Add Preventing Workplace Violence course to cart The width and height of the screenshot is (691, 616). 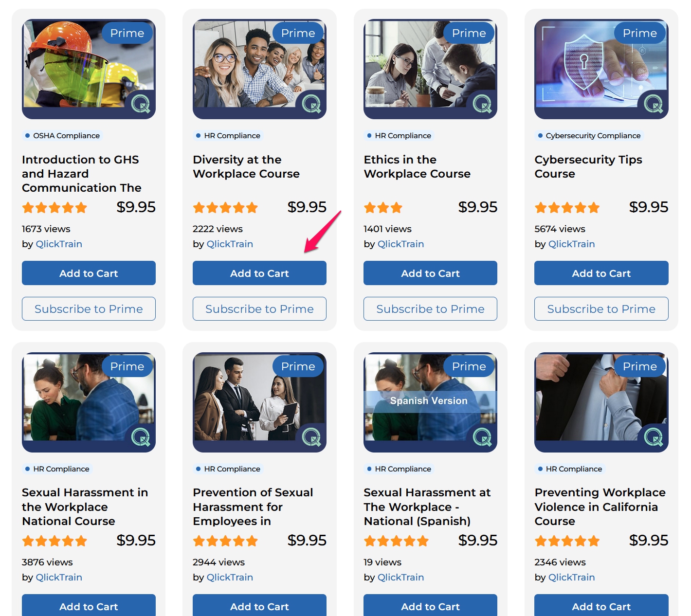click(601, 606)
